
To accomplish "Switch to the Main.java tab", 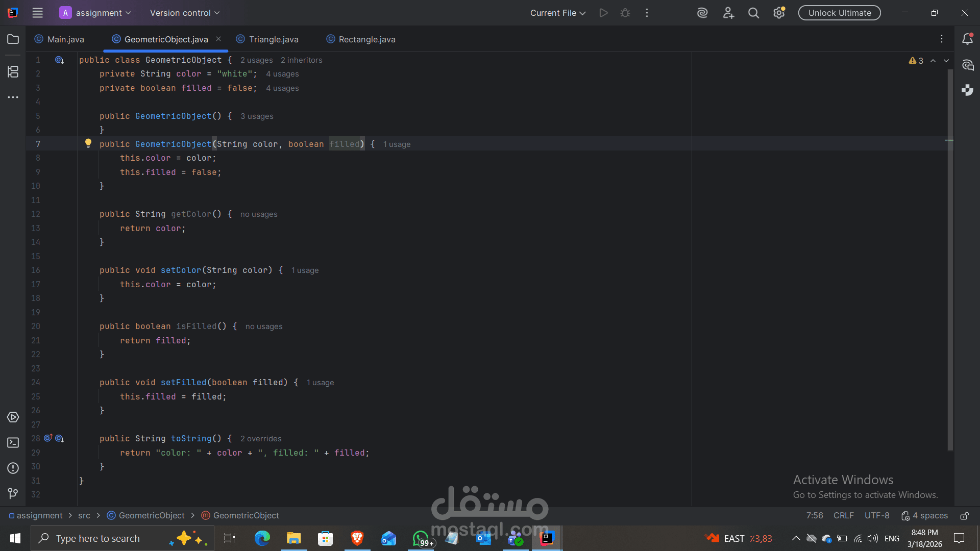I will click(x=60, y=39).
